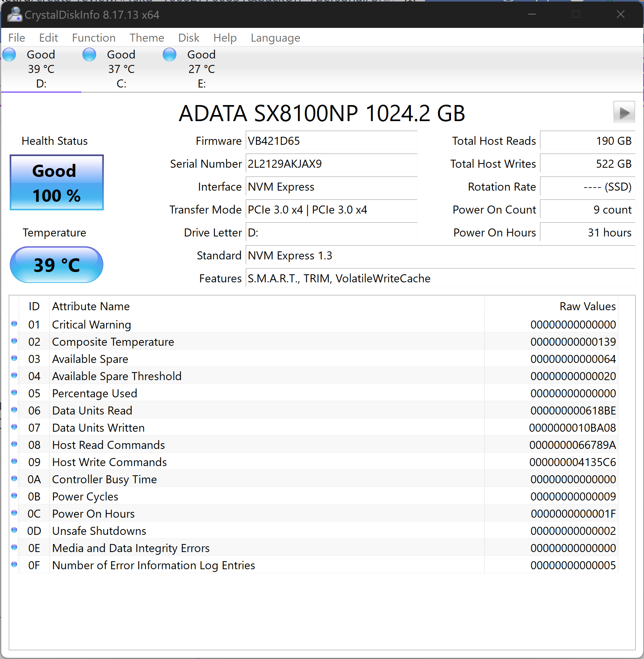Click the blue status dot next to Critical Warning

pos(14,324)
